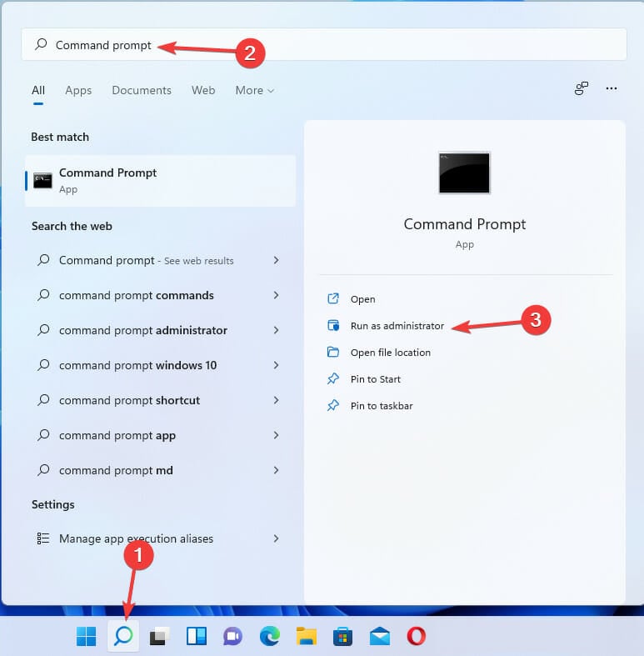644x656 pixels.
Task: Choose Pin to taskbar
Action: tap(382, 406)
